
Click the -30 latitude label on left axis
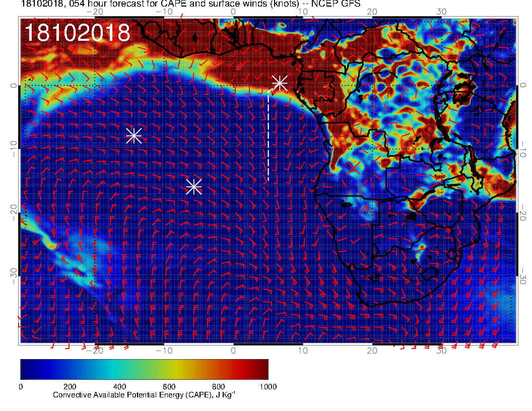click(13, 277)
